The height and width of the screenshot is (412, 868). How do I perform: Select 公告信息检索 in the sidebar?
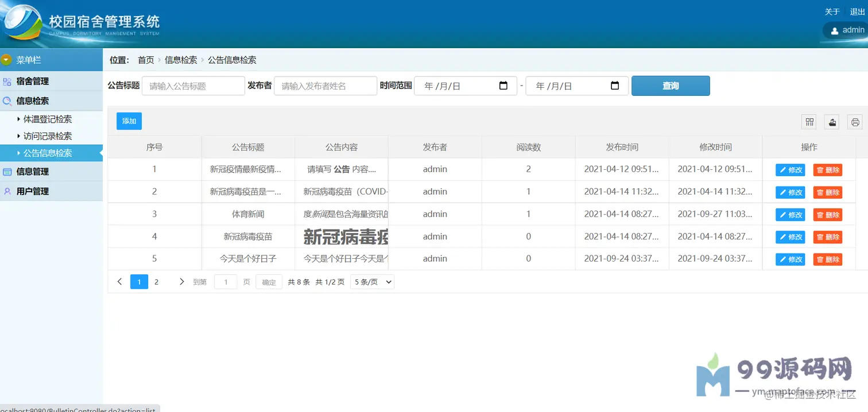click(51, 153)
